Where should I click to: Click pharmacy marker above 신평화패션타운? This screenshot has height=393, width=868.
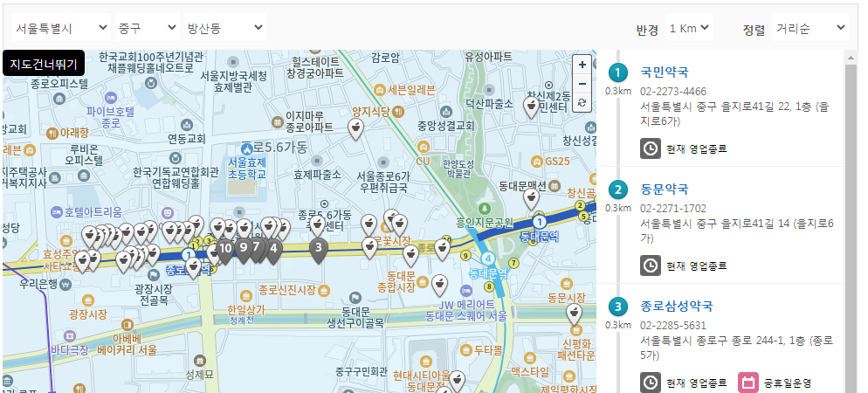[x=575, y=314]
